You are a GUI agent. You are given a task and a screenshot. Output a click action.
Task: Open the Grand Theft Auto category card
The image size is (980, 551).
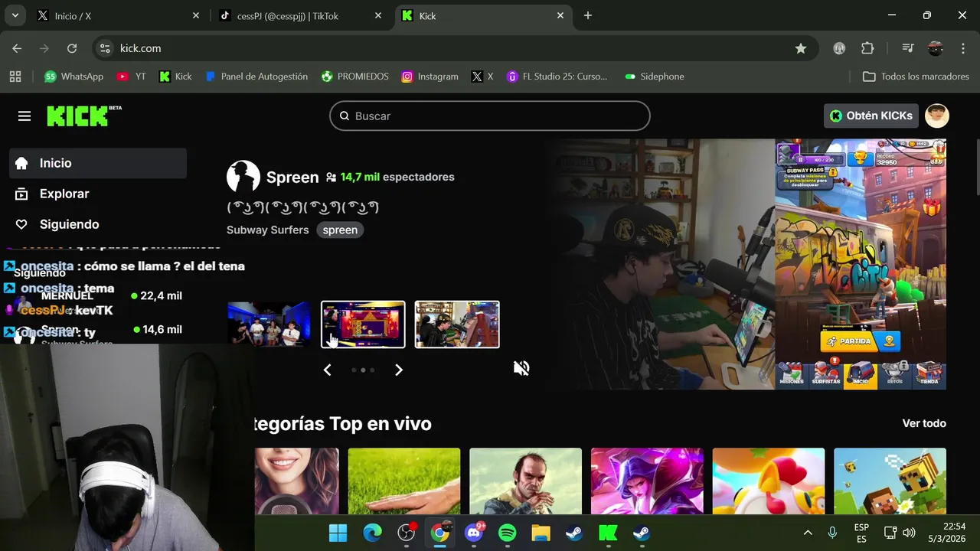pyautogui.click(x=525, y=481)
